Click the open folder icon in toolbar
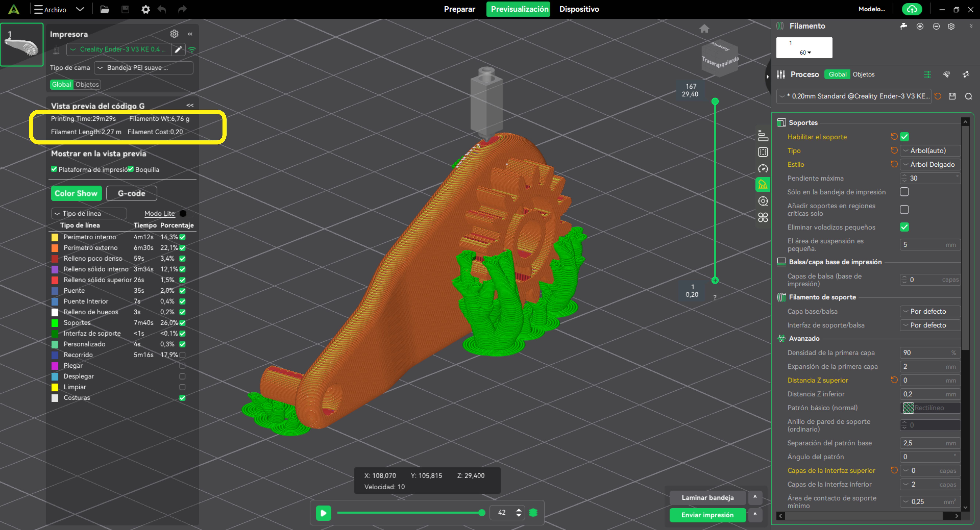 point(105,10)
